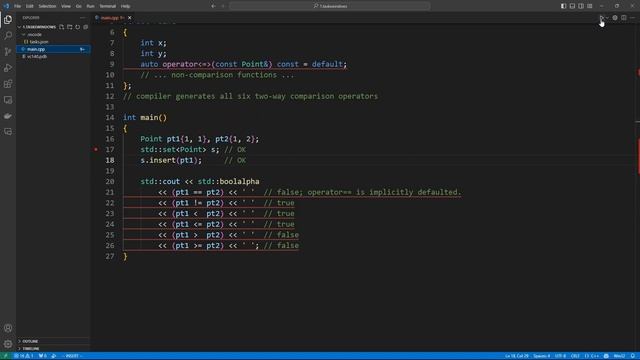Open the Search view in activity bar
640x360 pixels.
[8, 36]
